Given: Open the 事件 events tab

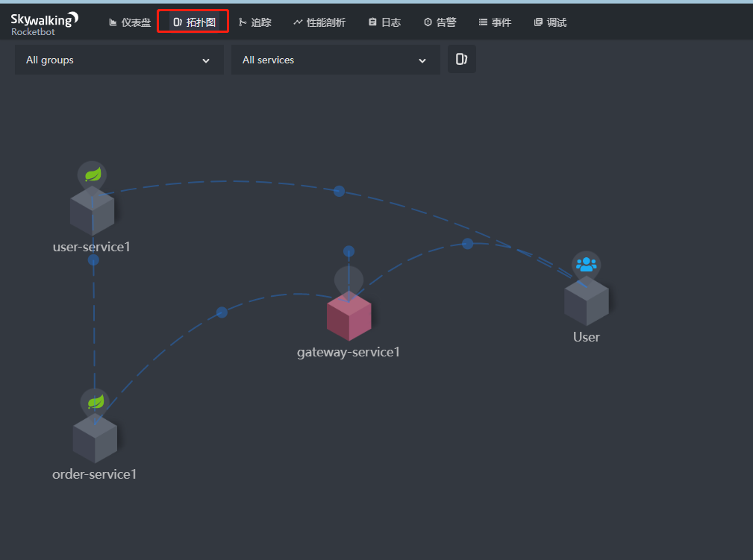Looking at the screenshot, I should (x=495, y=22).
